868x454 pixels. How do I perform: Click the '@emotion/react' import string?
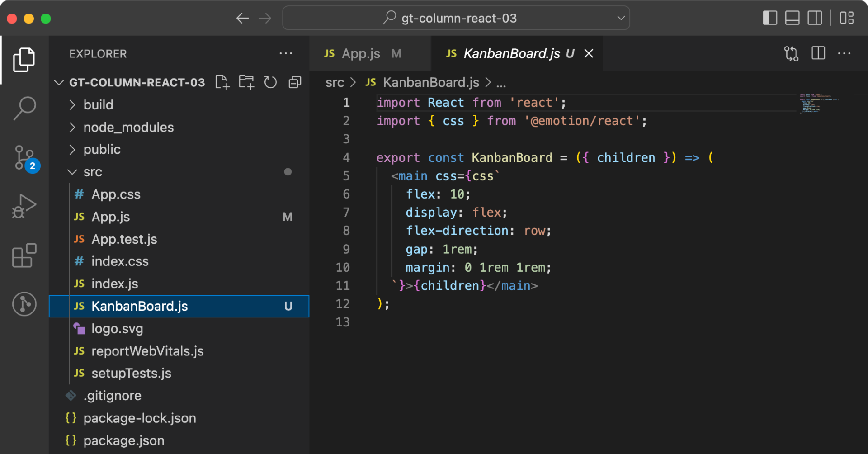click(582, 121)
